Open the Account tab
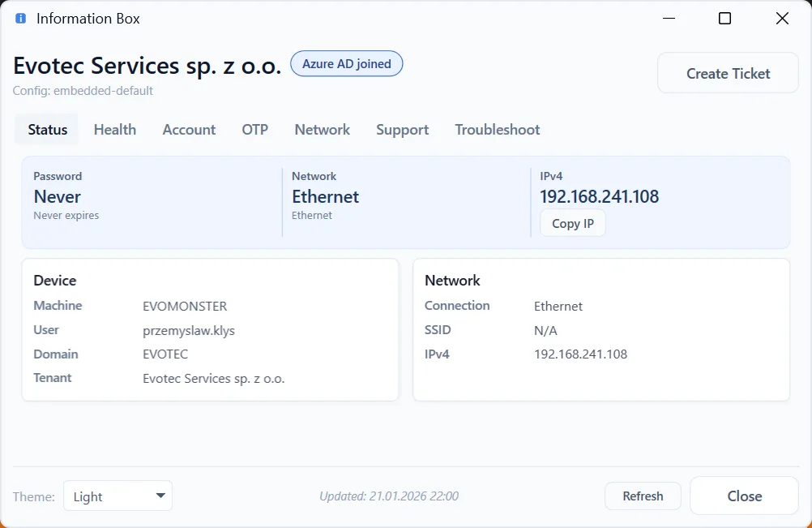This screenshot has width=812, height=528. (x=189, y=130)
